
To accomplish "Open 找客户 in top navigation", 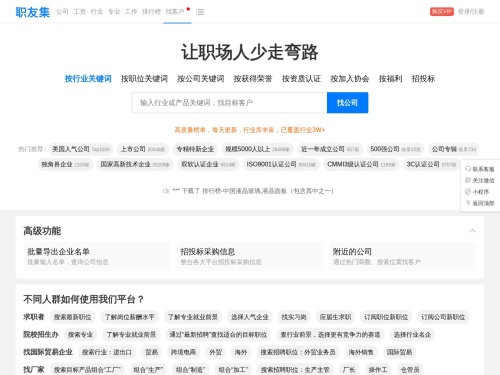I will click(x=175, y=12).
